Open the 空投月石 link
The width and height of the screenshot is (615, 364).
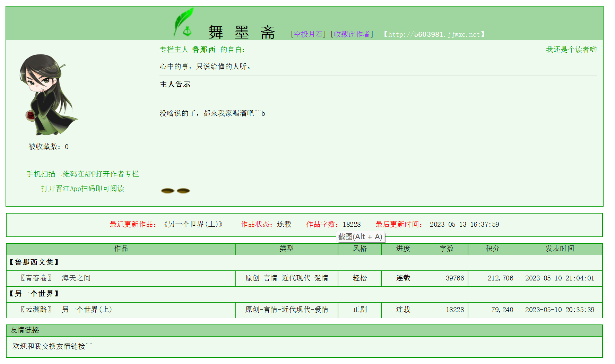coord(308,34)
